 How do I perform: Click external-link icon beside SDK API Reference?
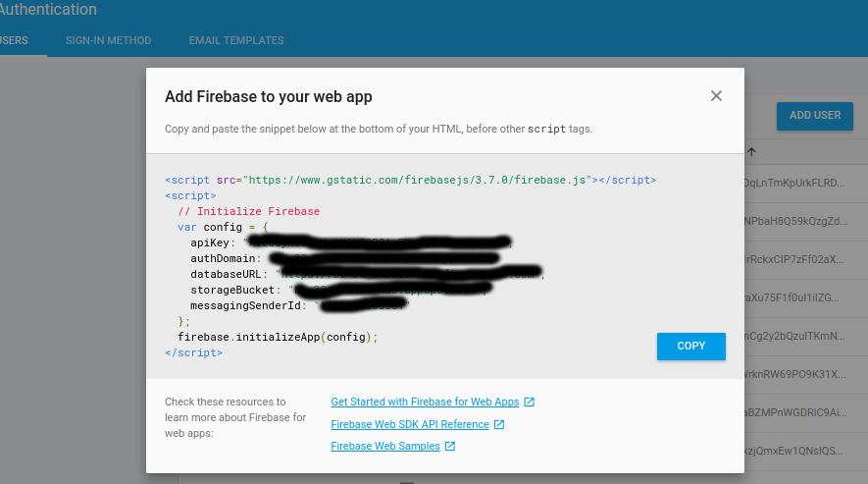(499, 425)
